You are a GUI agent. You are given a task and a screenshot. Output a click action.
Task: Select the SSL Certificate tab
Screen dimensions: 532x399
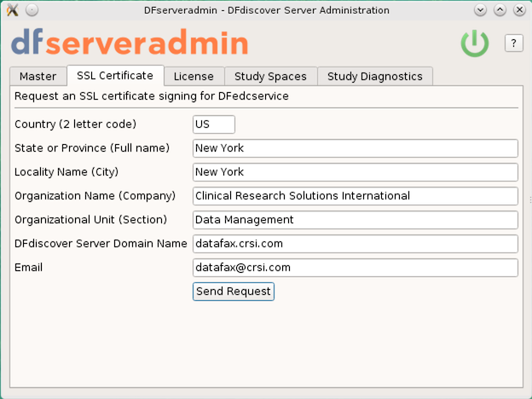tap(115, 75)
